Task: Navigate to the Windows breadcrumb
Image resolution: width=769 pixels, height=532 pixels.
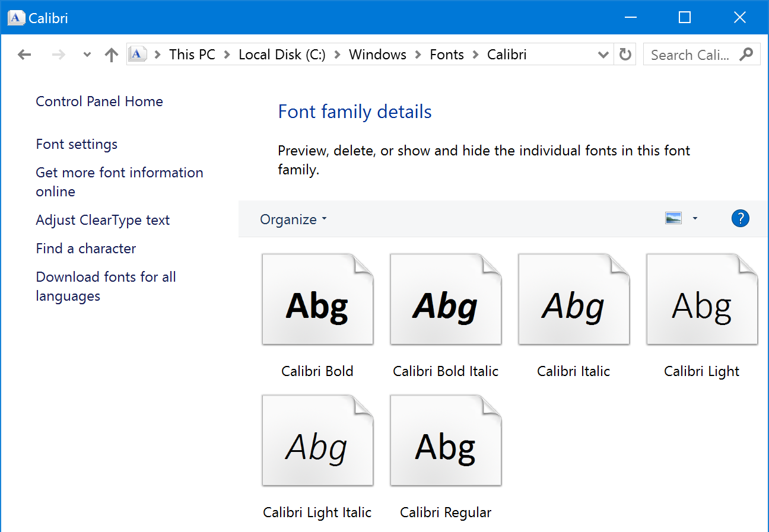Action: coord(377,55)
